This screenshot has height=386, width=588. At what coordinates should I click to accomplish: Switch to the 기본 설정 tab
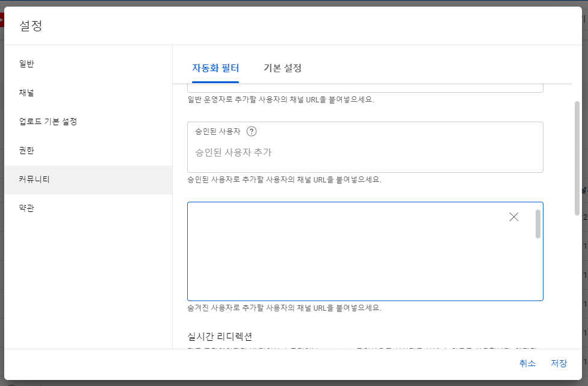282,67
